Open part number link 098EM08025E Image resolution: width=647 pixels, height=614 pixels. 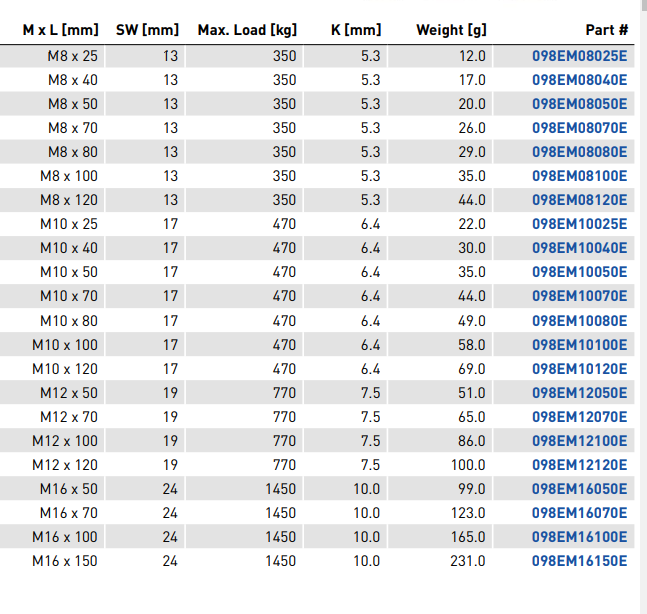point(579,56)
